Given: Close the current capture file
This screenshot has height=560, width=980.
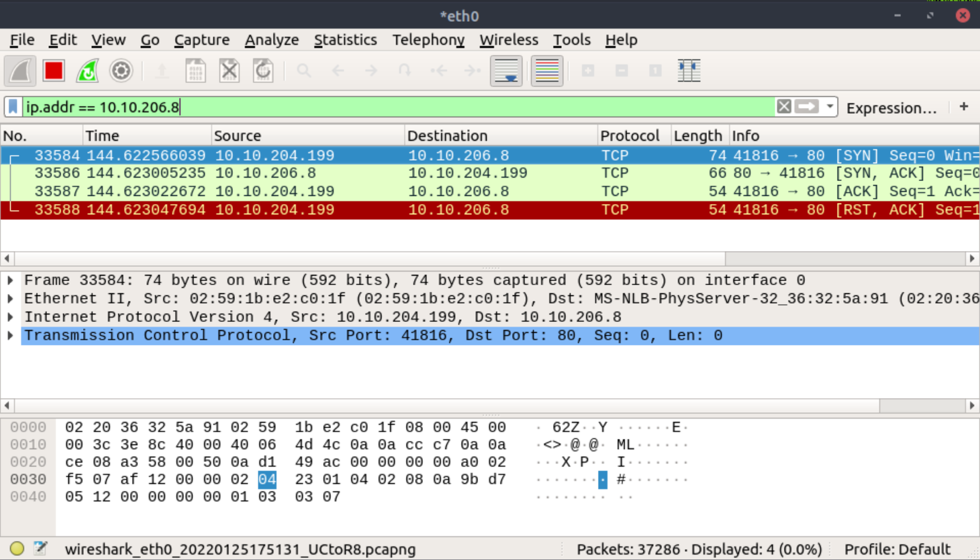Looking at the screenshot, I should pos(230,70).
